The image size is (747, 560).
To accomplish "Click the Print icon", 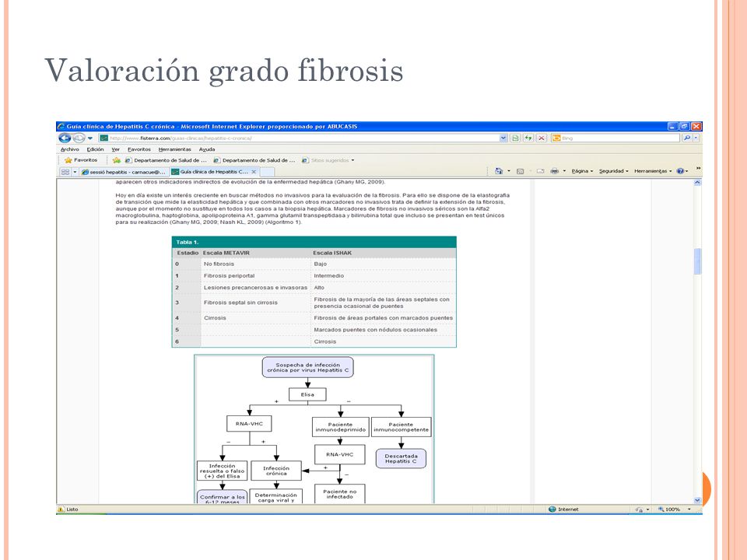I will (x=555, y=171).
